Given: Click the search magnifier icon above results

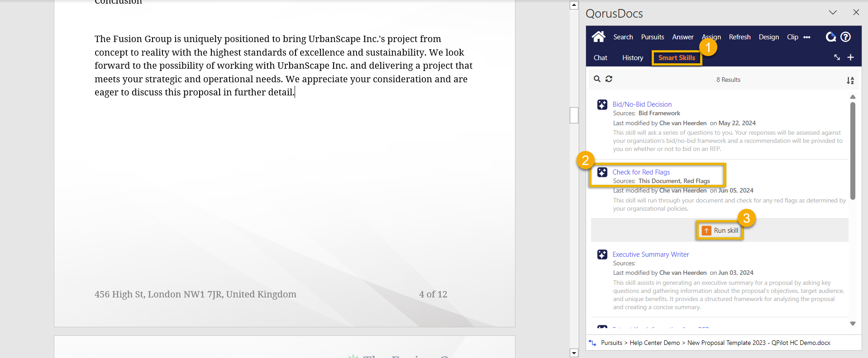Looking at the screenshot, I should pyautogui.click(x=597, y=79).
